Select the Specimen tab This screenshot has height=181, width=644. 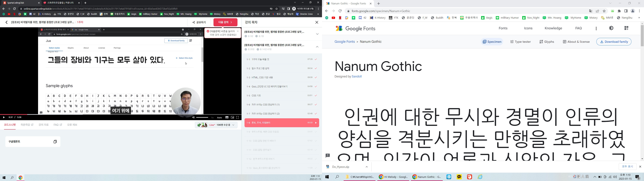coord(492,42)
